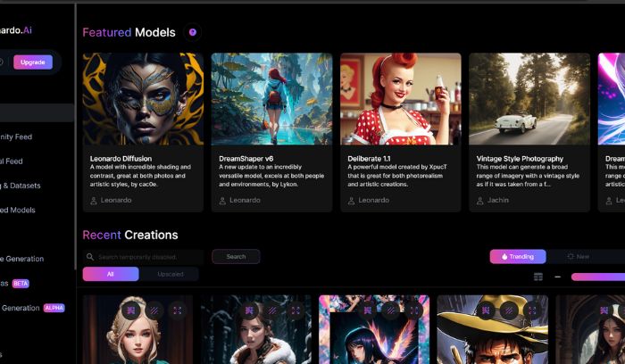
Task: Click the "Recent Creations" heading
Action: tap(130, 235)
